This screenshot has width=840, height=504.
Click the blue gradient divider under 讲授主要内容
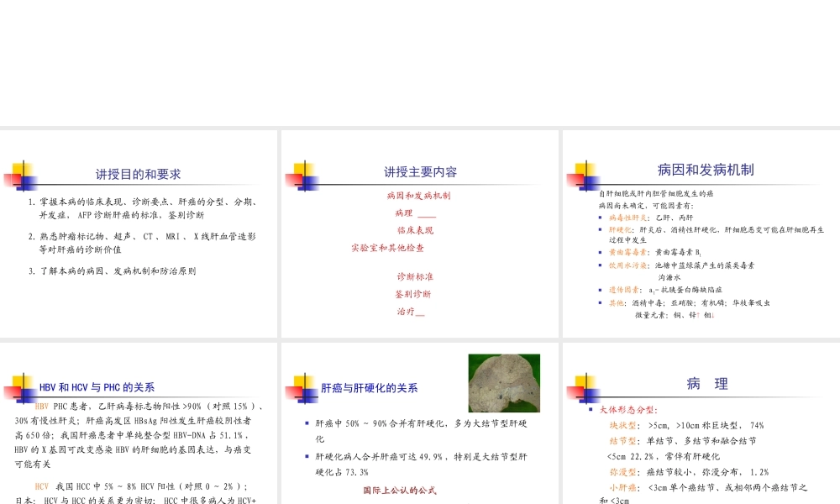[420, 186]
